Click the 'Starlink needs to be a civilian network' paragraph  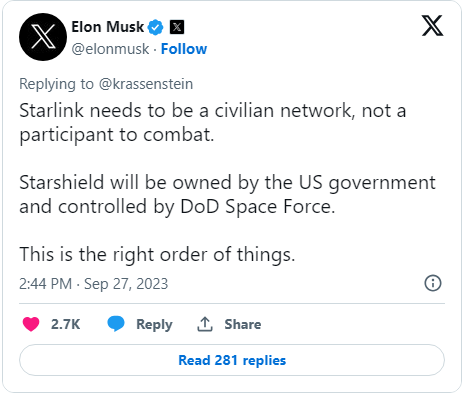(213, 123)
